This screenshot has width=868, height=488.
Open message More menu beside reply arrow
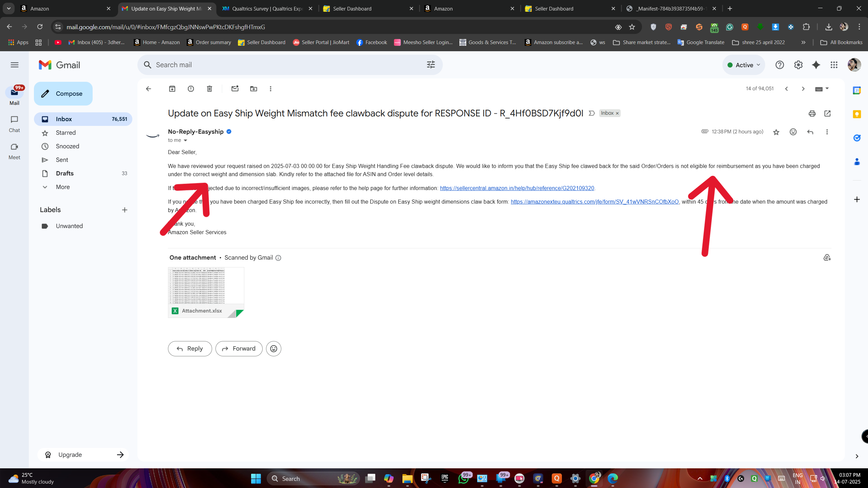pos(827,132)
